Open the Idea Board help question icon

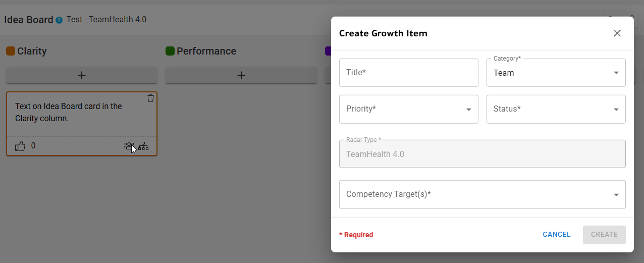pos(59,20)
